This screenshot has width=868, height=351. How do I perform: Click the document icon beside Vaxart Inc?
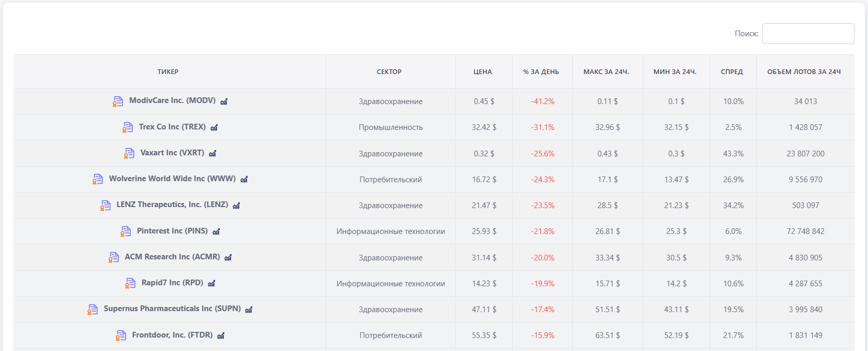tap(129, 153)
